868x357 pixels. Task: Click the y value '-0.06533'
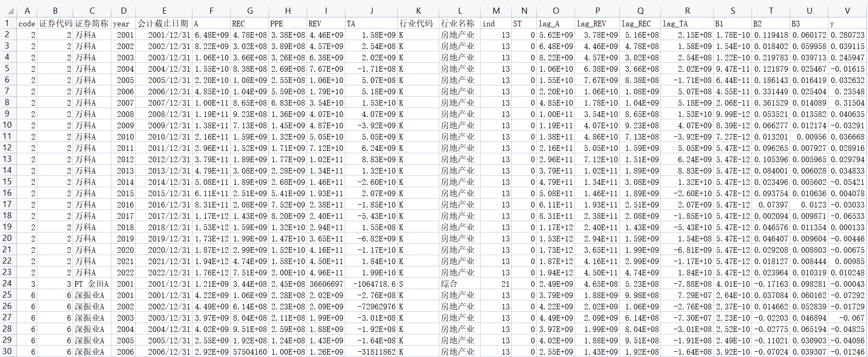847,216
